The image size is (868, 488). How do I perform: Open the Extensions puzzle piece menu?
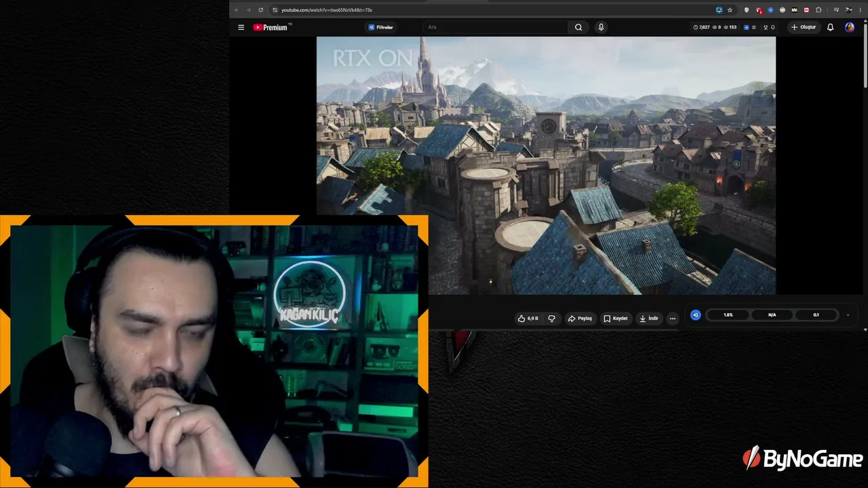(818, 10)
